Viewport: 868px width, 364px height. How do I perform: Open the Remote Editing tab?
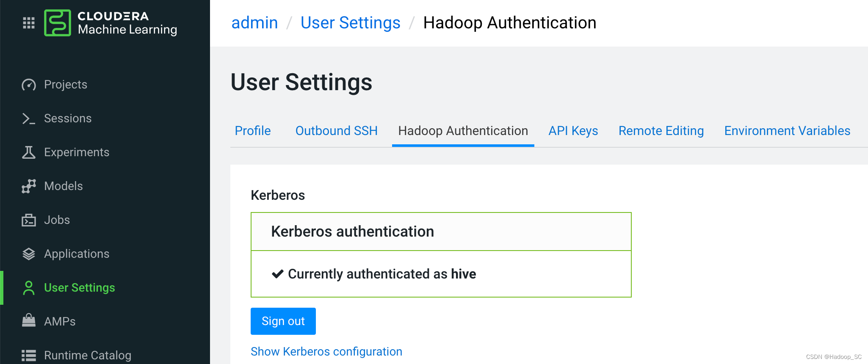click(661, 131)
